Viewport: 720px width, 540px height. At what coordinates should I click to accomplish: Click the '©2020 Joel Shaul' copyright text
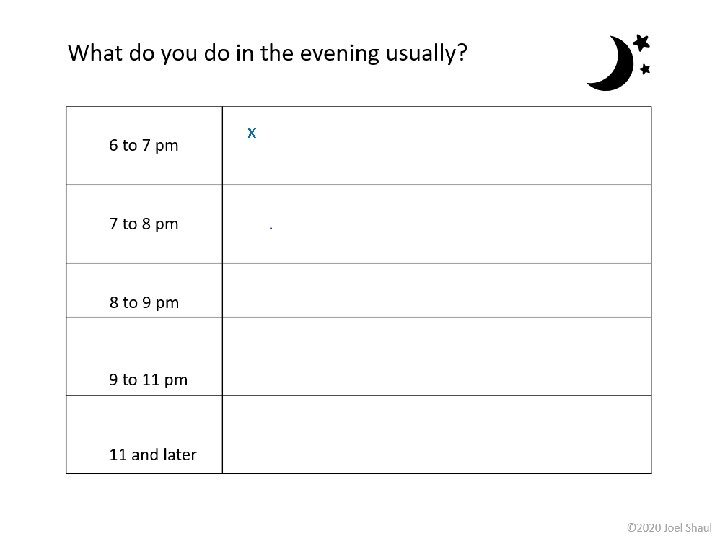pos(669,528)
